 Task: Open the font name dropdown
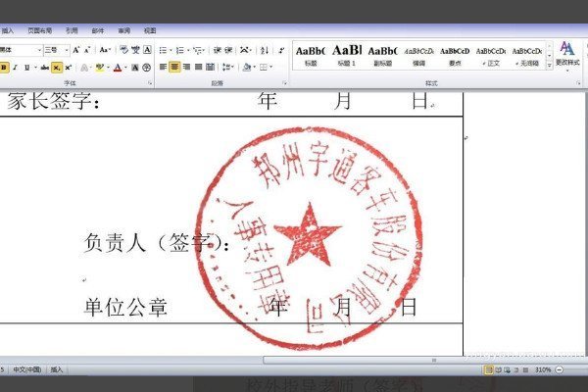(x=39, y=50)
